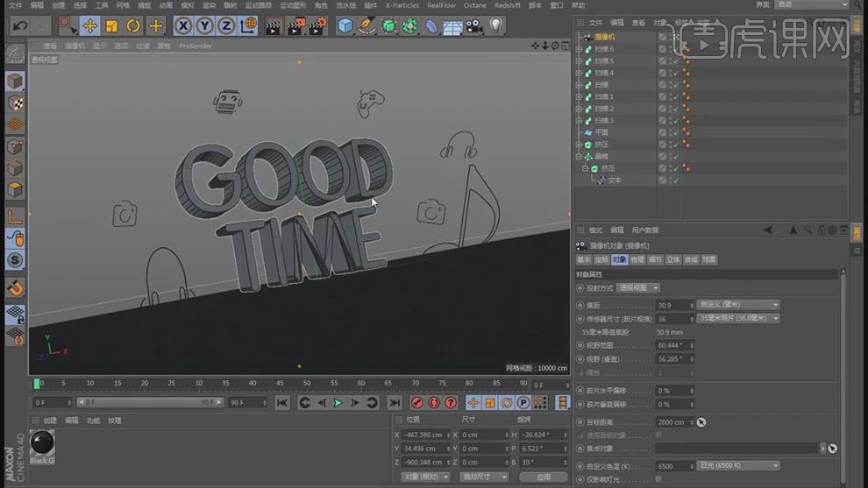Click the X position field -467.396 cm
Screen dimensions: 868x488
click(x=425, y=435)
